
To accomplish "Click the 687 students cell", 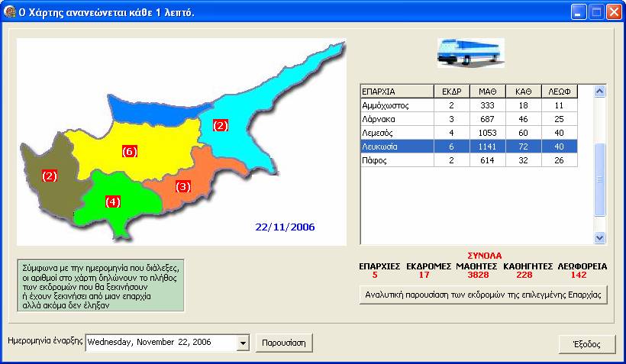I will (488, 119).
